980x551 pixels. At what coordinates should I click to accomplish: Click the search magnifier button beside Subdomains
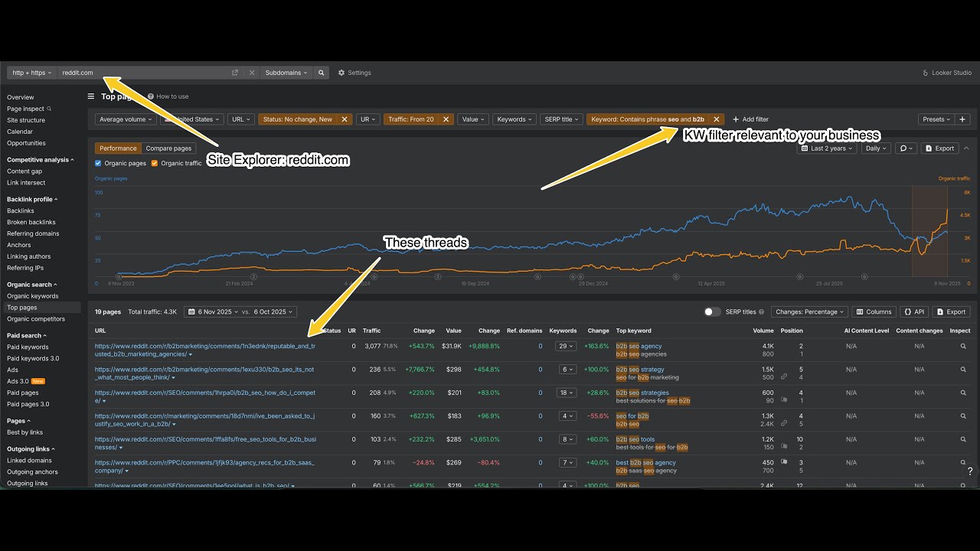(x=321, y=73)
